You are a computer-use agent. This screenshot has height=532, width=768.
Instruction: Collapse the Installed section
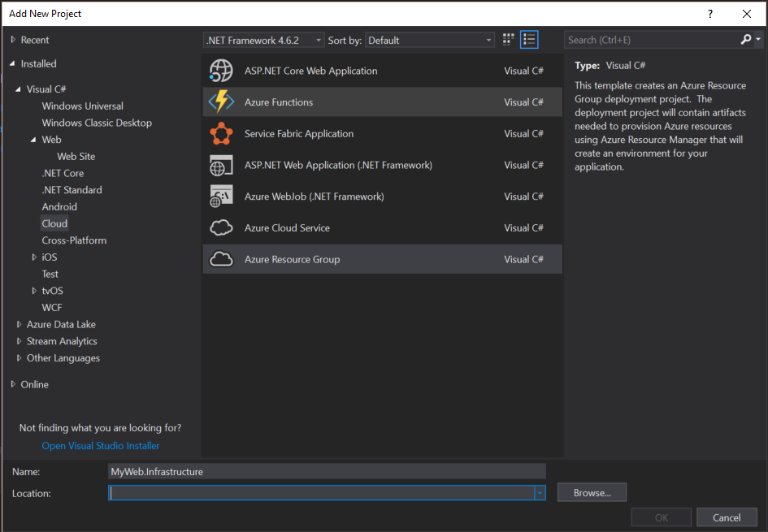pyautogui.click(x=12, y=63)
